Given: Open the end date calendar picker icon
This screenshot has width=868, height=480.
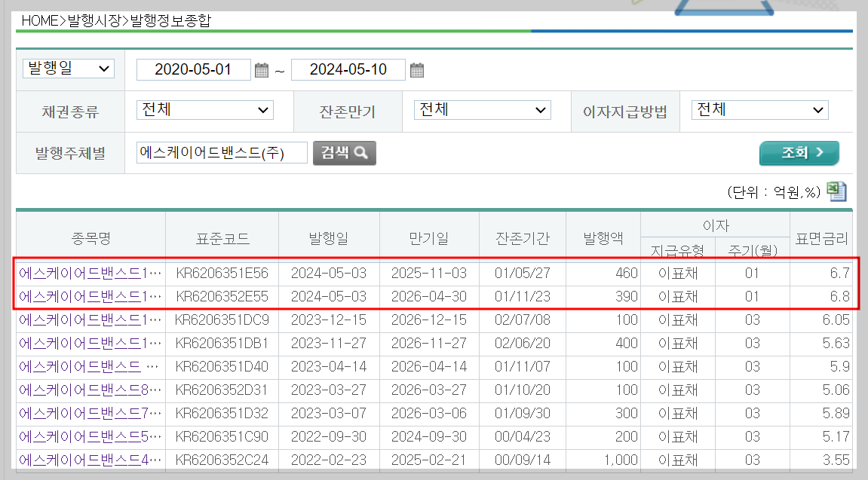Looking at the screenshot, I should (x=417, y=70).
